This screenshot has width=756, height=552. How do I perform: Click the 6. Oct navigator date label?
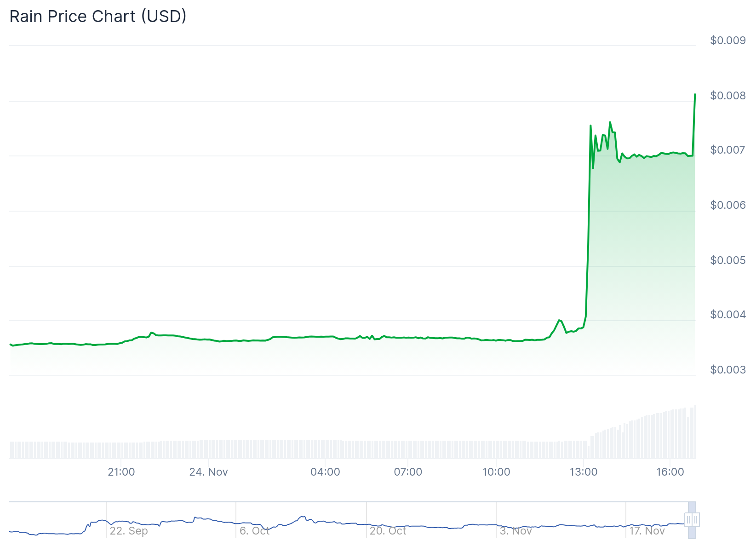[x=254, y=531]
